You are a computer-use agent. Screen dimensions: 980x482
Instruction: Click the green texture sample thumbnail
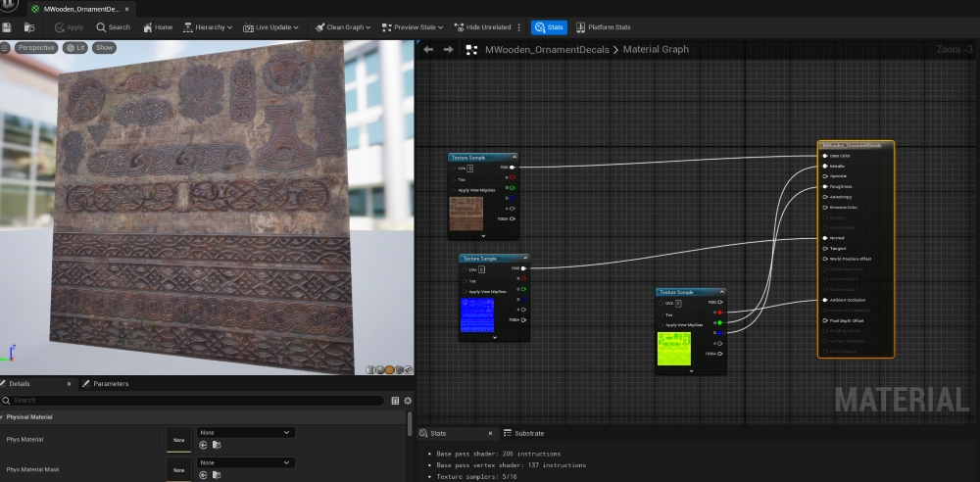click(674, 350)
